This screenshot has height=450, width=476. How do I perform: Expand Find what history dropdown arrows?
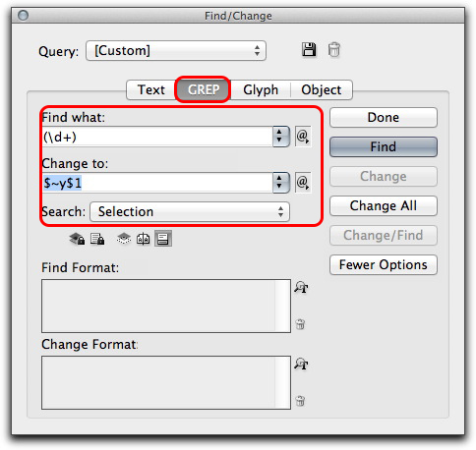(279, 136)
